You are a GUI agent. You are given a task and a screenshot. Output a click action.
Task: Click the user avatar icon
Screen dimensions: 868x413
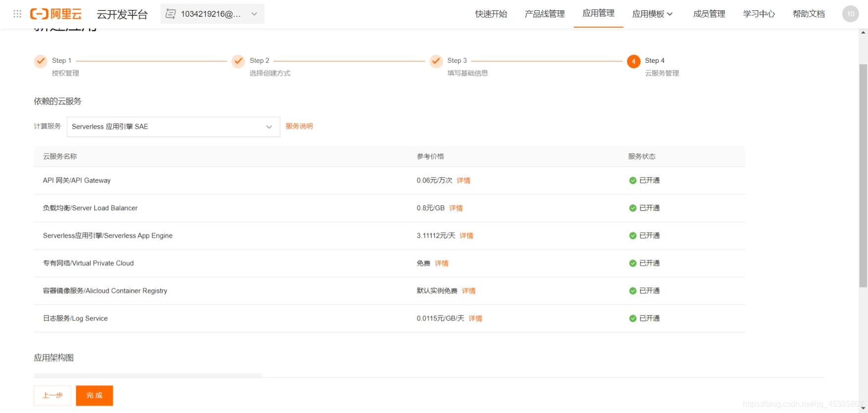point(851,14)
